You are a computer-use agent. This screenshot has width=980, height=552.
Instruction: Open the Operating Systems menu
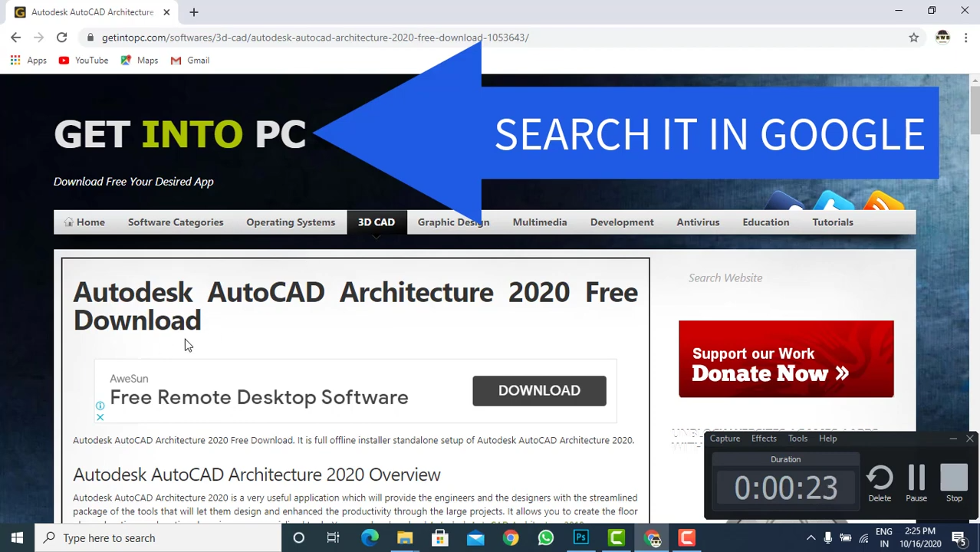[x=291, y=222]
